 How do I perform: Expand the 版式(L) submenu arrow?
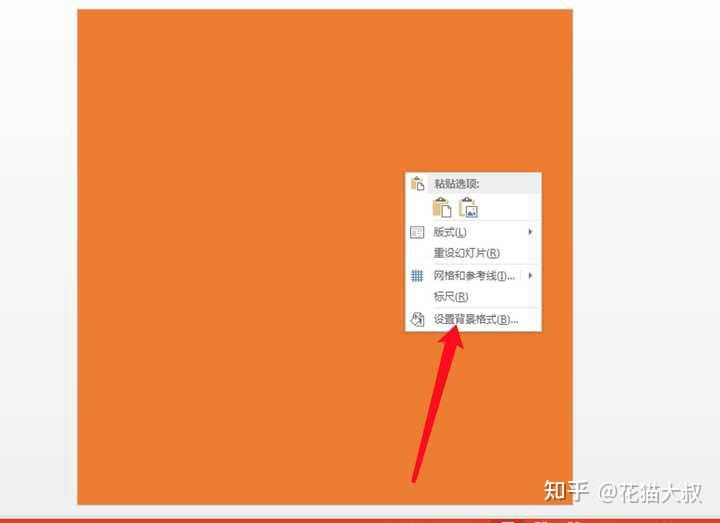coord(530,232)
